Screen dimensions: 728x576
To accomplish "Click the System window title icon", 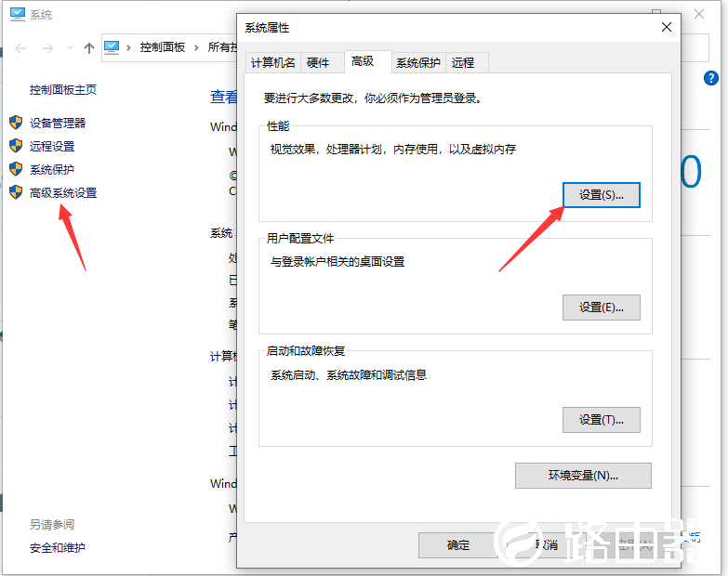I will (18, 14).
